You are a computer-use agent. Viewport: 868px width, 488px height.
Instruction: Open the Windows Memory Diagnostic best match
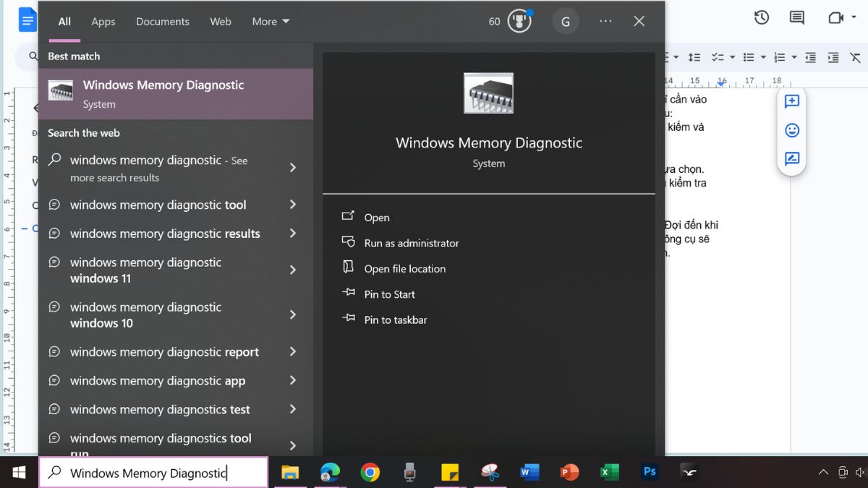[x=176, y=94]
